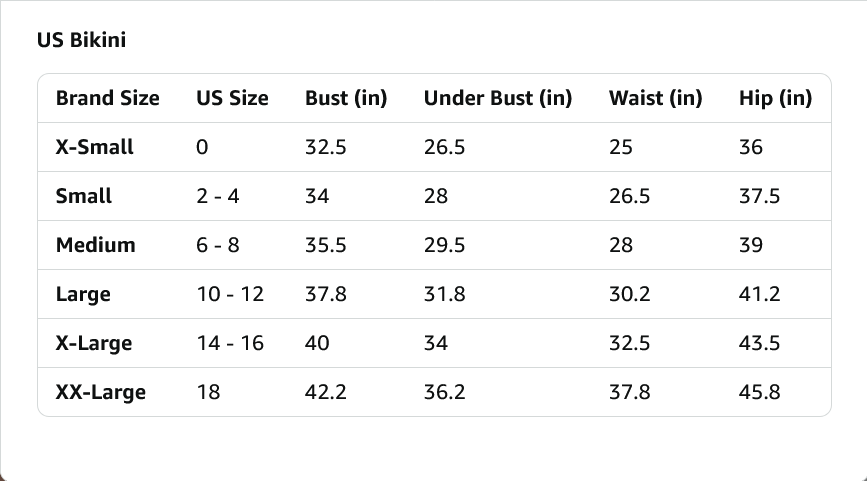Click the Large brand size label

point(83,294)
